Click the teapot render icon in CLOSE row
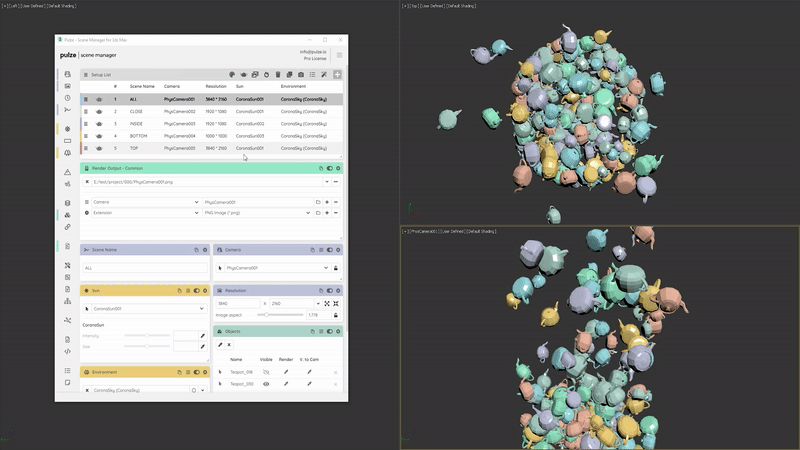The height and width of the screenshot is (450, 800). tap(99, 111)
